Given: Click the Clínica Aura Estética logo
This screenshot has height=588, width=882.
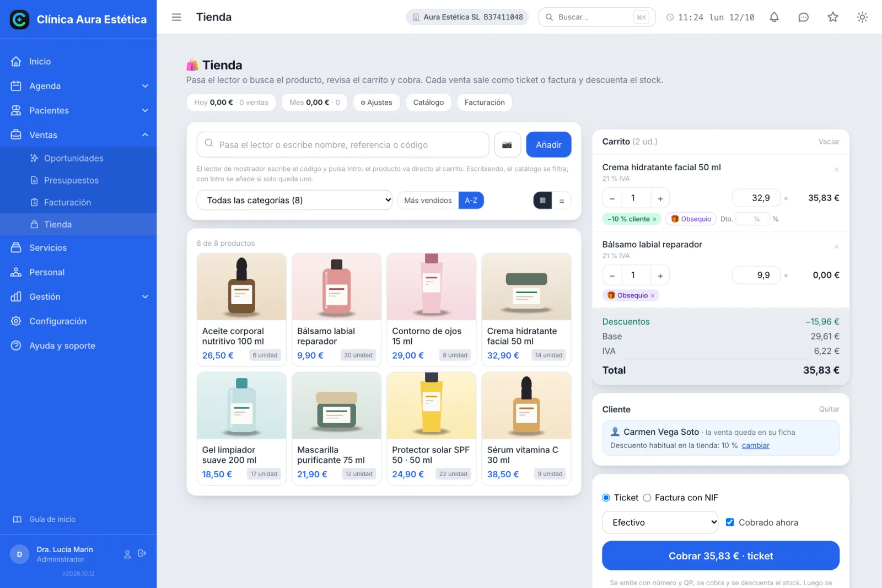Looking at the screenshot, I should tap(20, 19).
